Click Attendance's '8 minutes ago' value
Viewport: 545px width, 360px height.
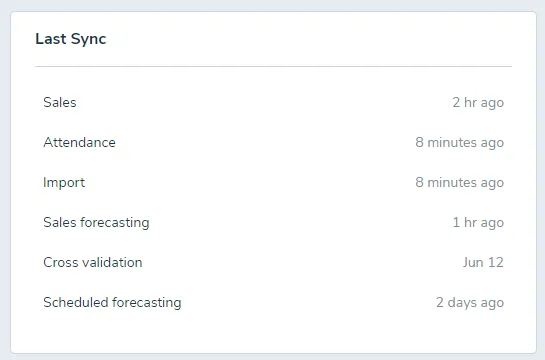coord(459,143)
